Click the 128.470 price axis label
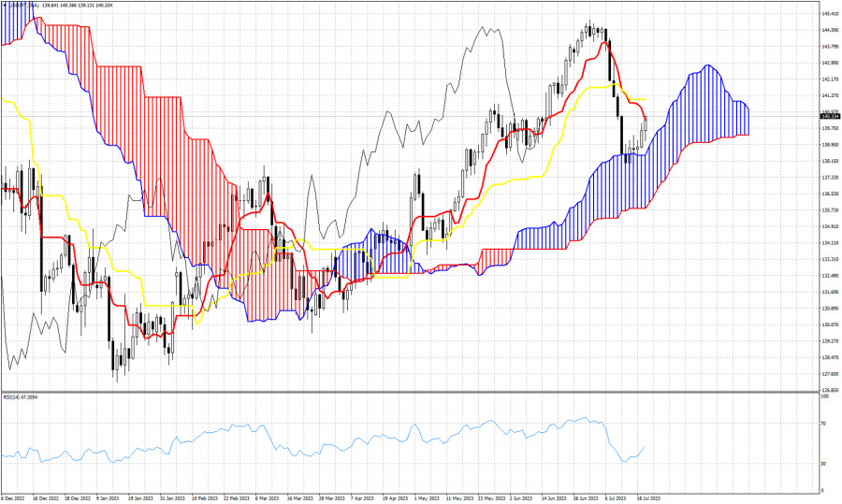 830,357
